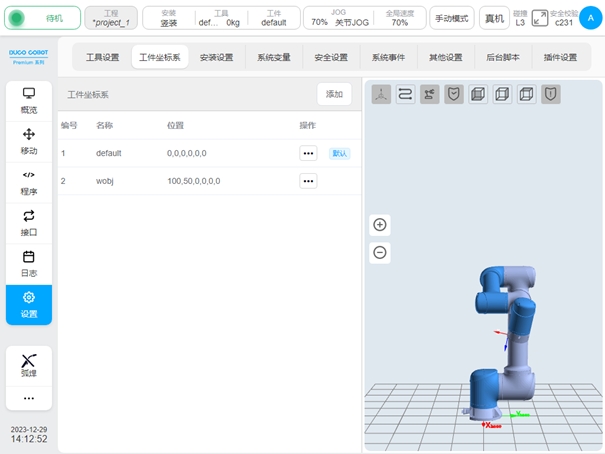Switch to the 工具设置 tab
The width and height of the screenshot is (605, 454).
(x=102, y=57)
